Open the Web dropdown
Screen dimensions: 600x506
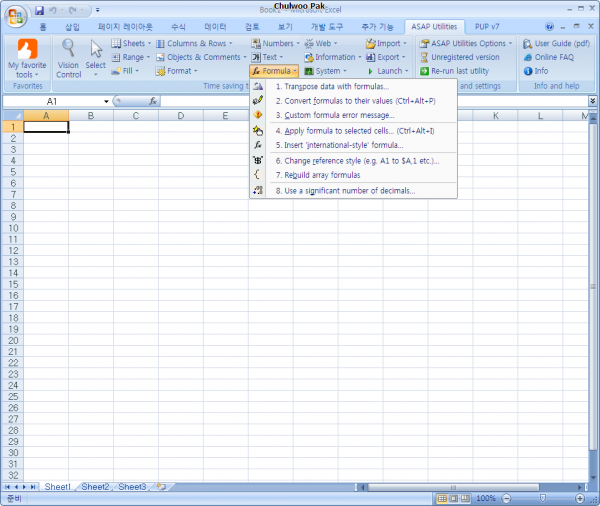click(x=321, y=43)
